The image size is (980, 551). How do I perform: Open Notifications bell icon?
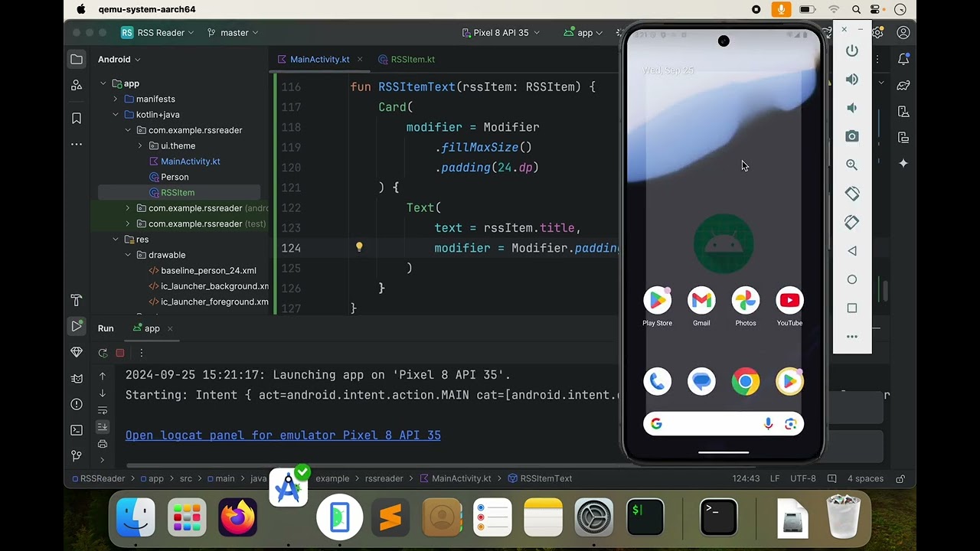click(x=903, y=59)
